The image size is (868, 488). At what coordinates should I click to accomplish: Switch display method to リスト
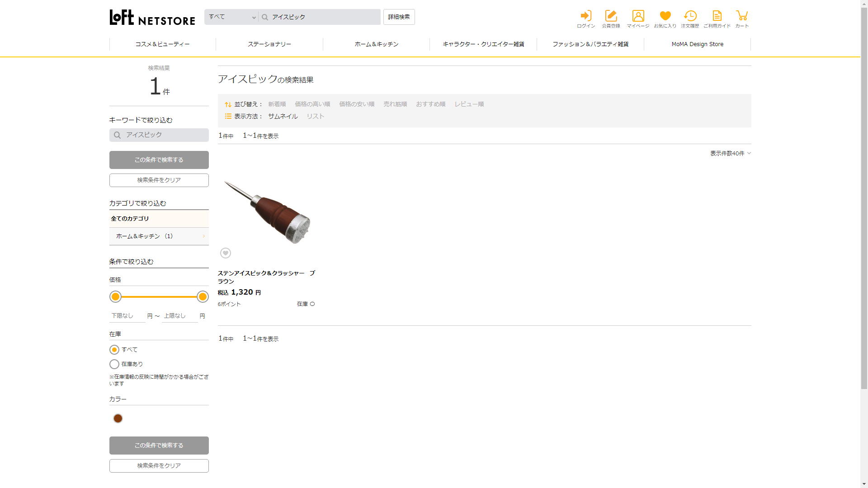pos(315,117)
